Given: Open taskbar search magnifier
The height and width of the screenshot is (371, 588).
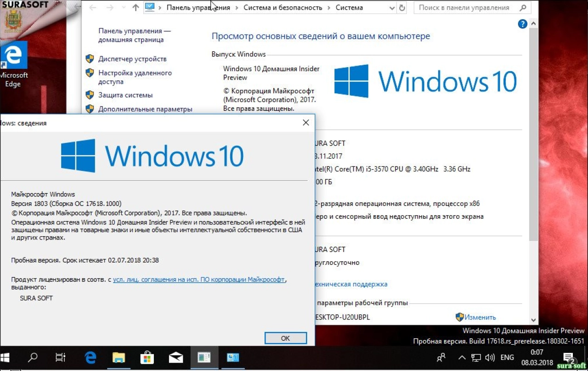Looking at the screenshot, I should coord(33,358).
